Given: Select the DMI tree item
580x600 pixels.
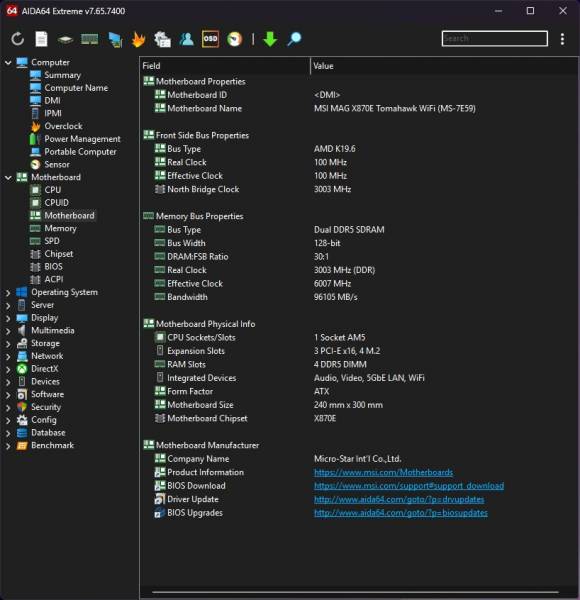Looking at the screenshot, I should [x=52, y=101].
